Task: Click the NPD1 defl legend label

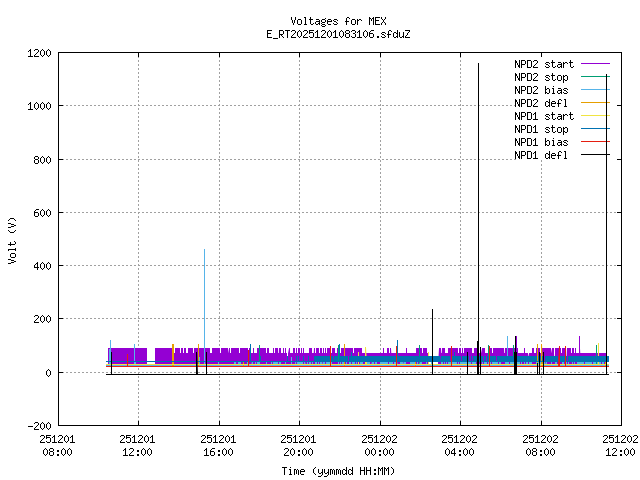Action: coord(541,155)
